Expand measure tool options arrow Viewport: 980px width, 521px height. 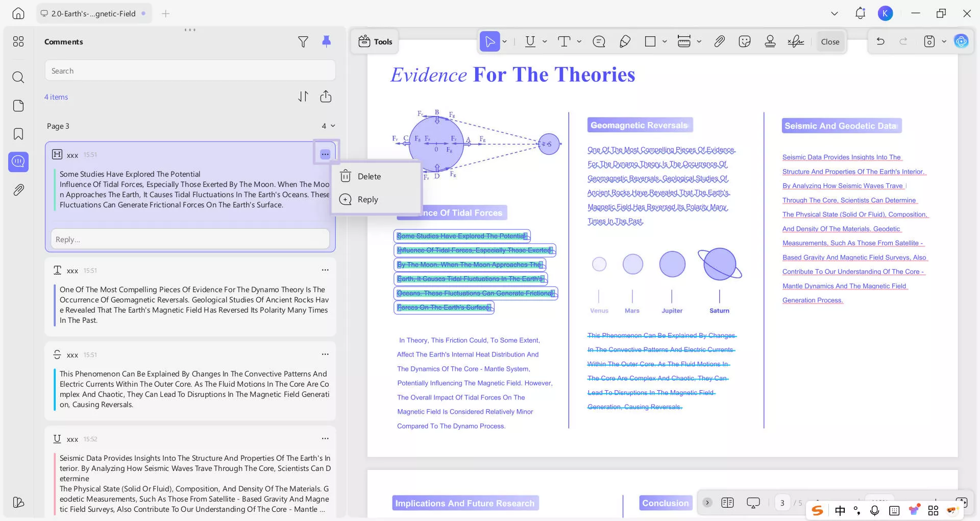click(x=699, y=42)
